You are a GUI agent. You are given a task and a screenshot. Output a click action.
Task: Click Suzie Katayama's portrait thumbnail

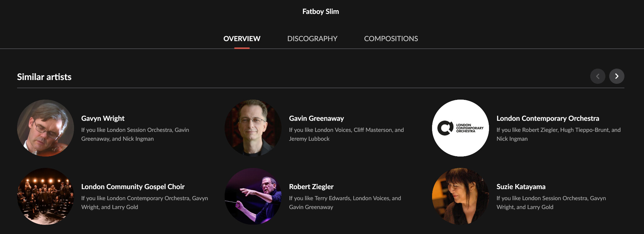pyautogui.click(x=461, y=196)
